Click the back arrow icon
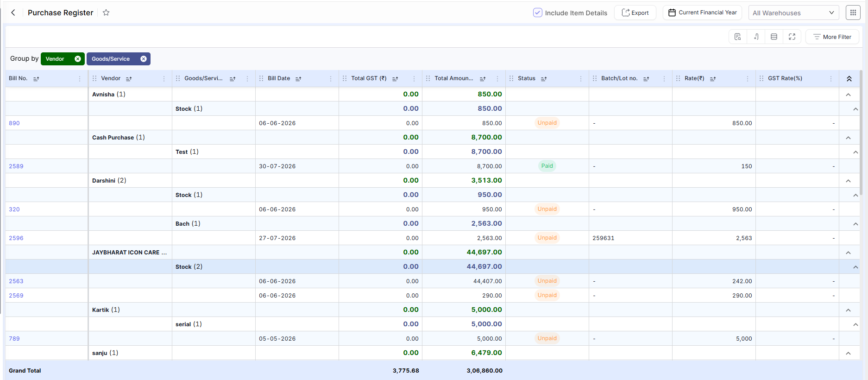 click(x=13, y=13)
